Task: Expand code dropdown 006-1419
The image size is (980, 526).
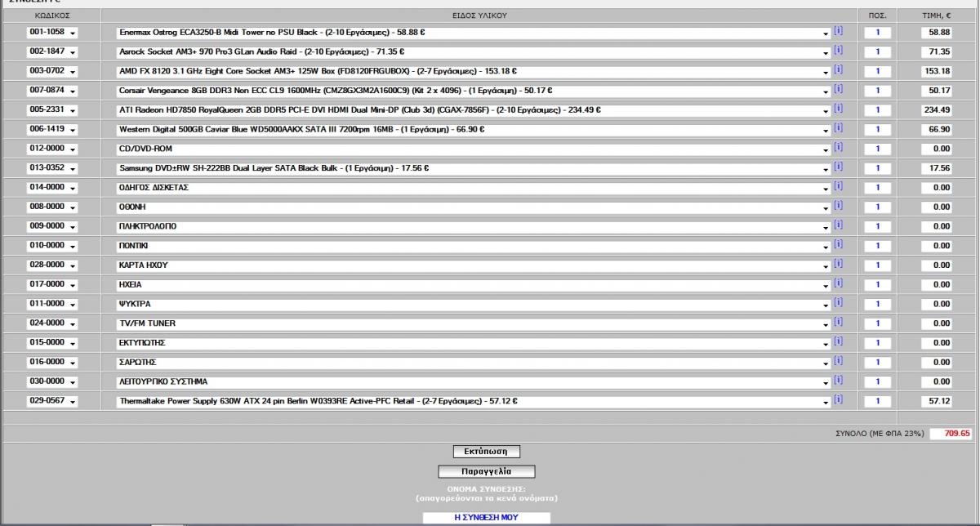Action: pos(52,129)
